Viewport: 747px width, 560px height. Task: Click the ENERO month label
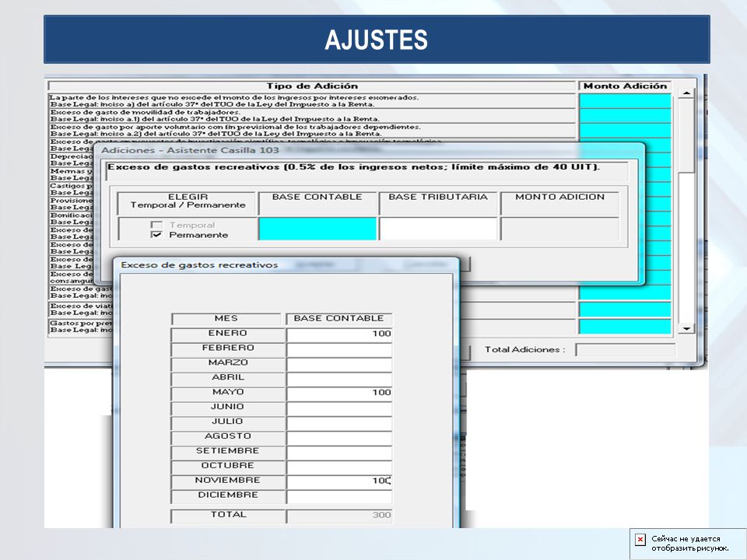pyautogui.click(x=228, y=334)
